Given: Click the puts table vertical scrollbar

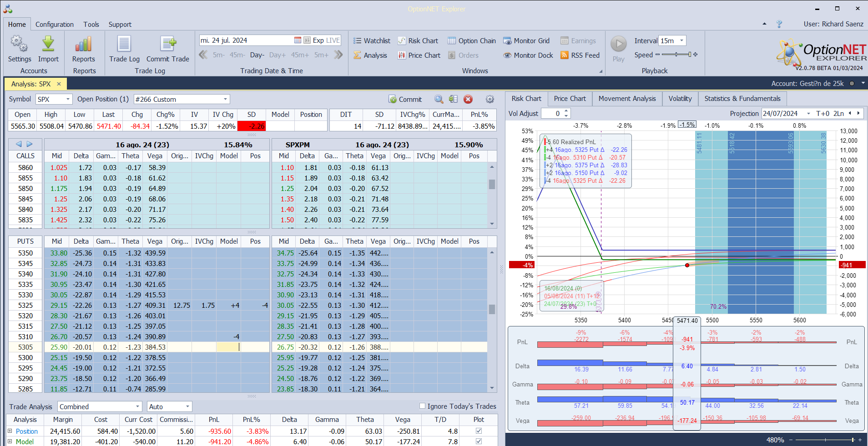Looking at the screenshot, I should click(x=492, y=321).
